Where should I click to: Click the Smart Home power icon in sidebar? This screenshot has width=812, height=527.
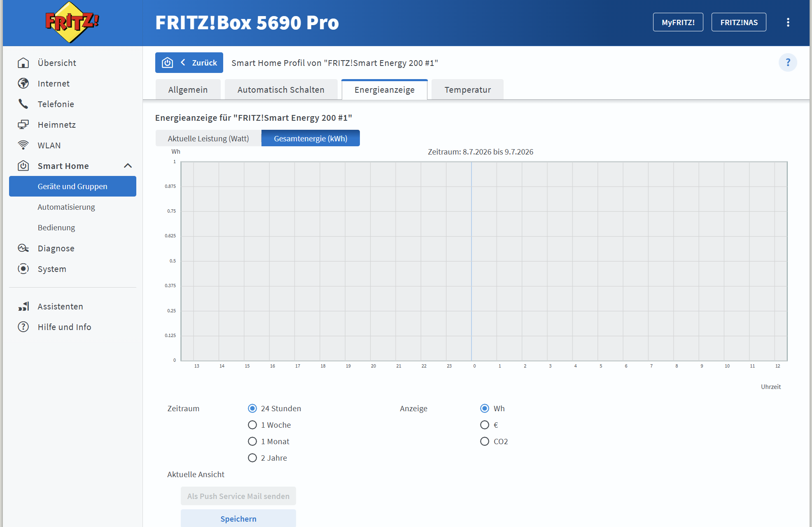click(23, 166)
